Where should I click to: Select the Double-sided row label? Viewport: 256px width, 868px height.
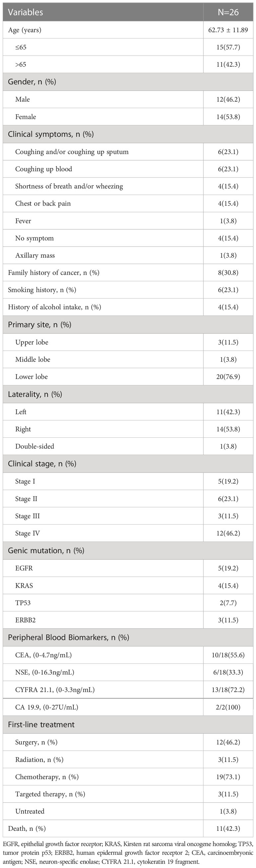[35, 446]
